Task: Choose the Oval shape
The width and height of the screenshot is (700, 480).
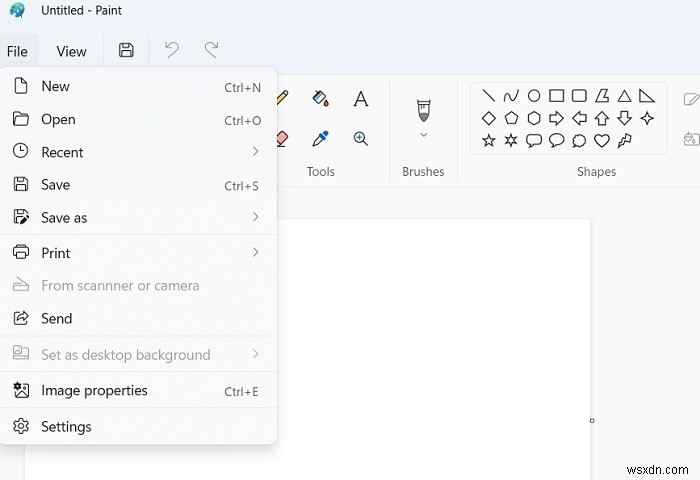Action: 534,96
